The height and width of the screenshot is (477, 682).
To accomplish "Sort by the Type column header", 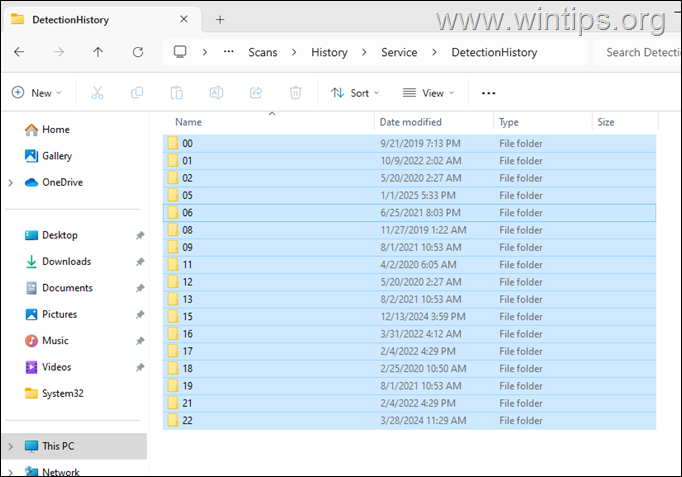I will pos(508,122).
